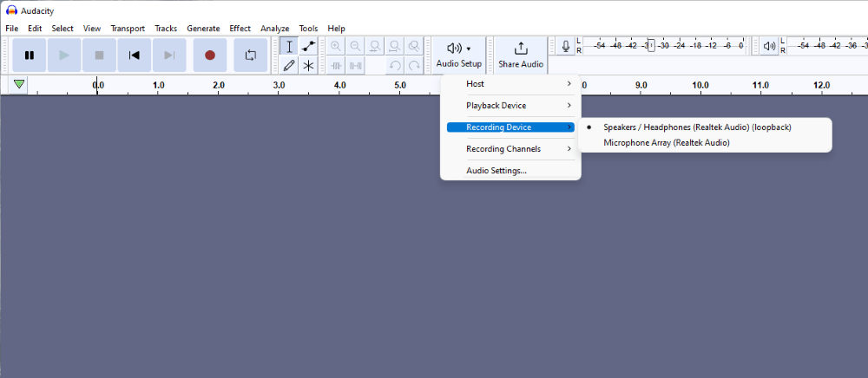The height and width of the screenshot is (378, 868).
Task: Click the Stop button
Action: click(x=99, y=55)
